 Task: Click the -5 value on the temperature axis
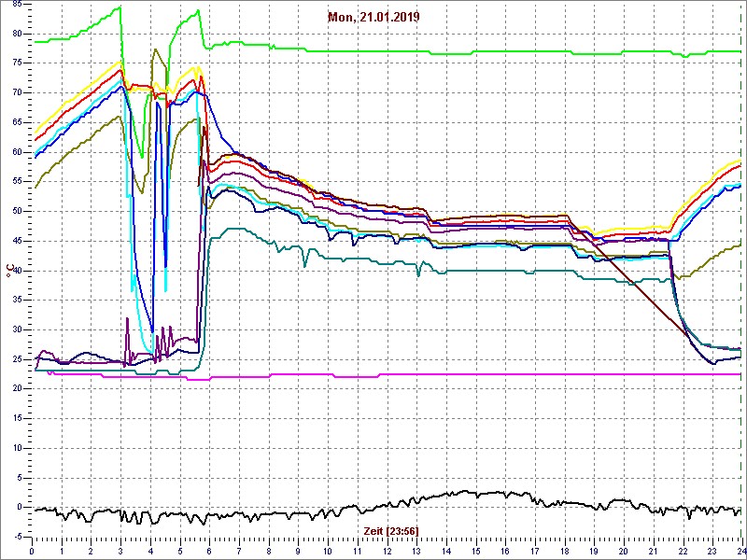pyautogui.click(x=19, y=538)
